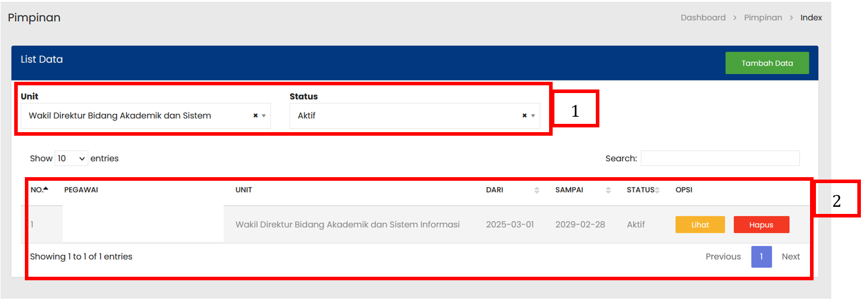Sort by the DARI column arrows
This screenshot has height=304, width=868.
pos(537,190)
